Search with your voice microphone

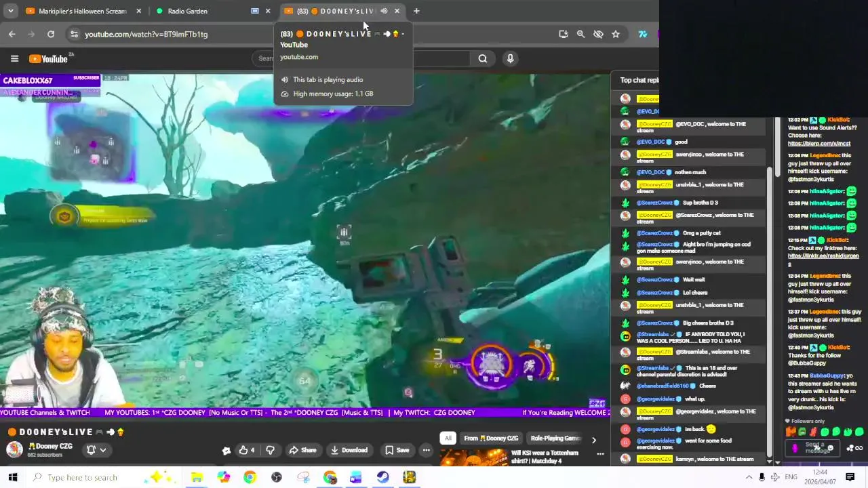(511, 58)
